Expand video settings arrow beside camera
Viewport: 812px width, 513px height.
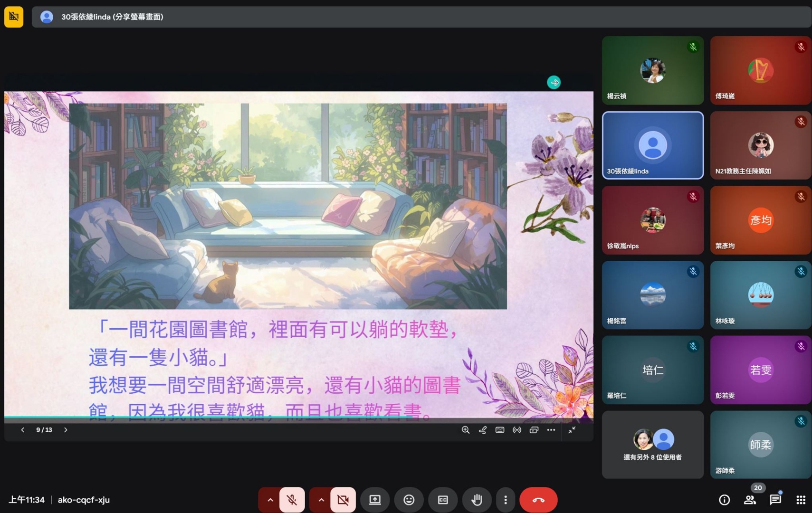[321, 500]
